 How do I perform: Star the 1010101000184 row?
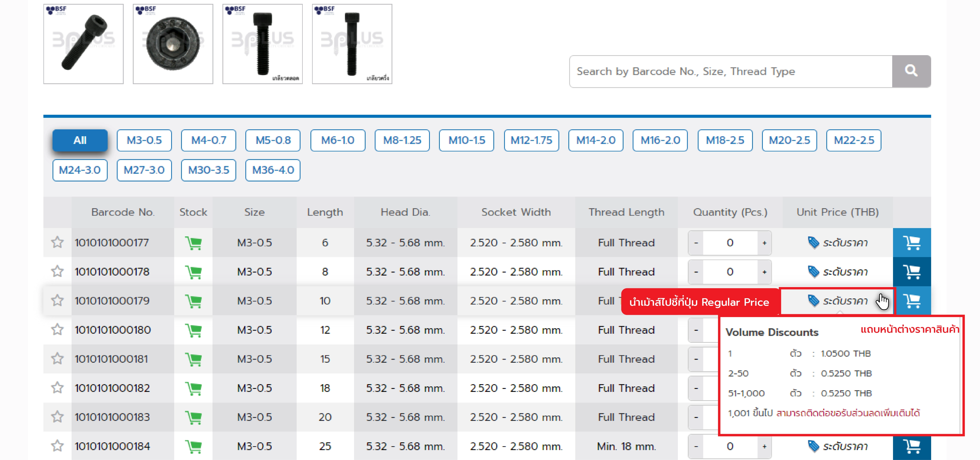click(57, 446)
